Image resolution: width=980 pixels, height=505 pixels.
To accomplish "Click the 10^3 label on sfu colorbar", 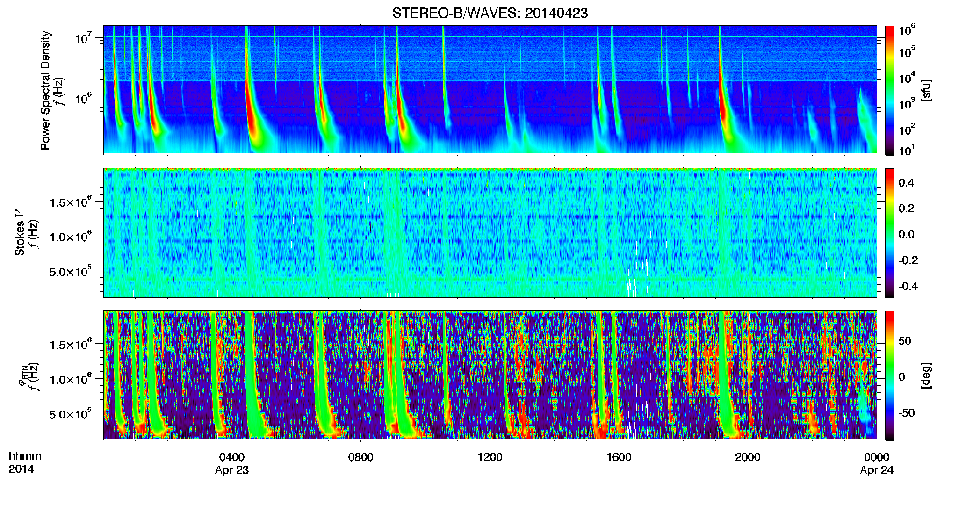I will click(x=907, y=103).
